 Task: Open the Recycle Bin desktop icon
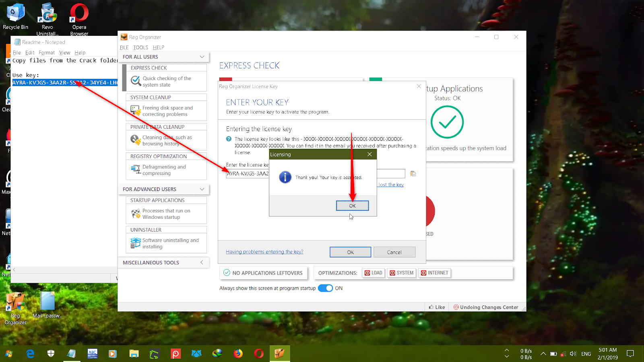(15, 16)
